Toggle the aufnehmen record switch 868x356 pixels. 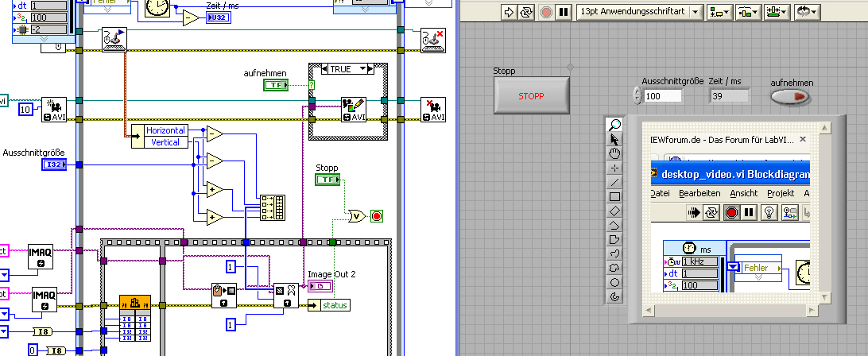[791, 96]
